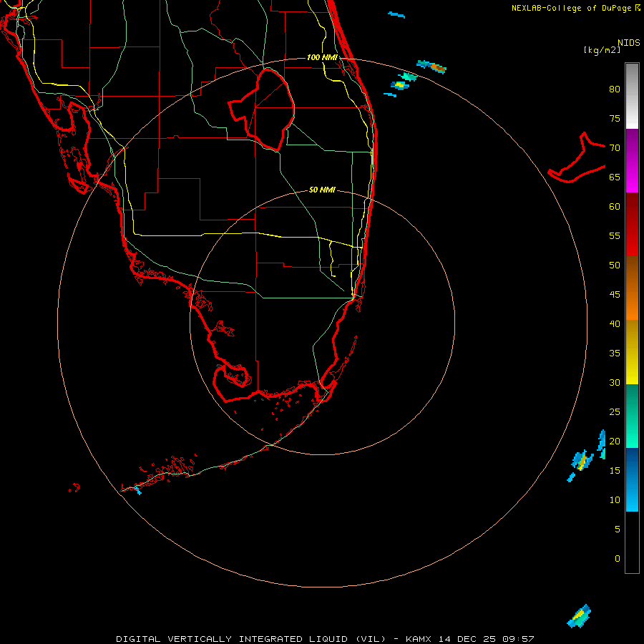The width and height of the screenshot is (644, 644).
Task: Click the 45 value on color scale
Action: coord(615,295)
